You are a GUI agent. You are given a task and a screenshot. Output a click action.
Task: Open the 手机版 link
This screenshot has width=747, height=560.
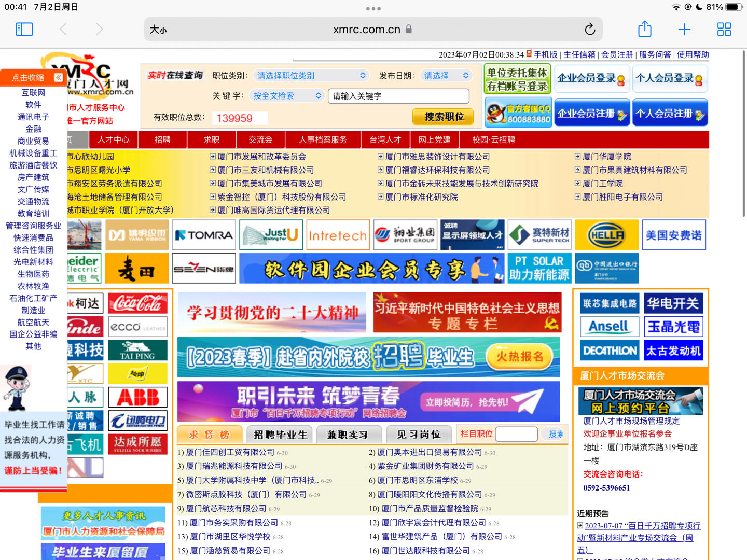pyautogui.click(x=545, y=54)
